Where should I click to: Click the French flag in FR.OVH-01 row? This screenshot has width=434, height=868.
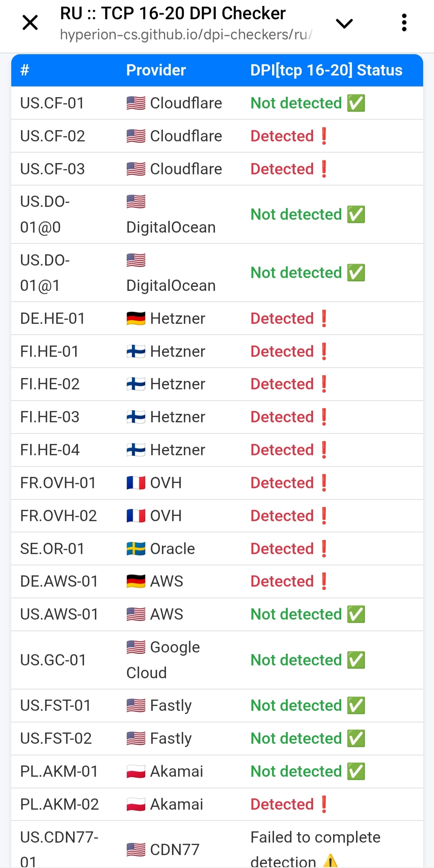(x=136, y=483)
